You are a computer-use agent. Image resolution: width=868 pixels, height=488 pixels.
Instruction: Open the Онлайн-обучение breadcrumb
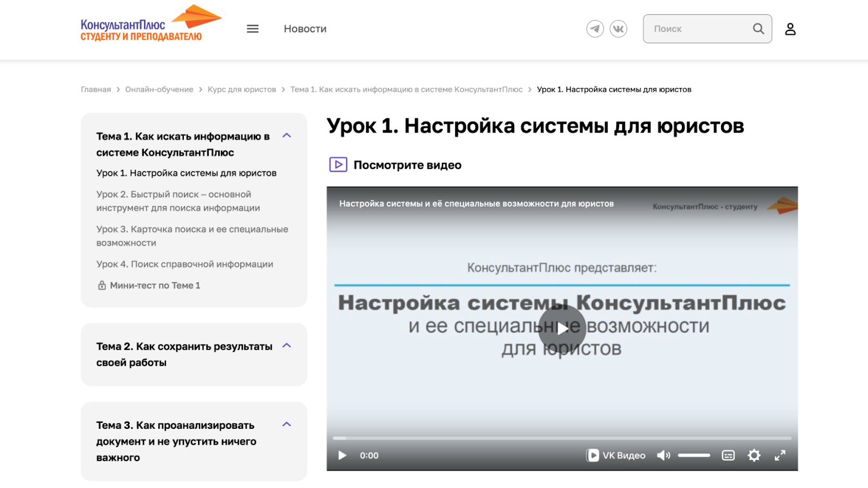tap(159, 90)
